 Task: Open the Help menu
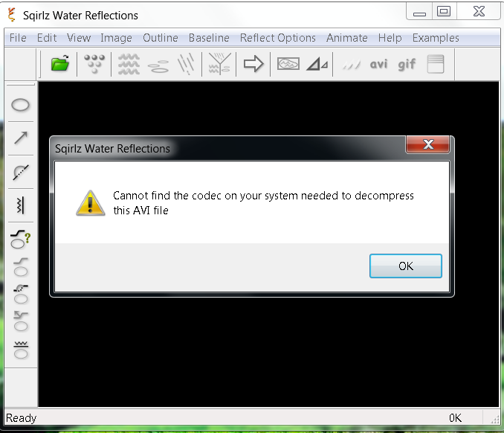click(x=390, y=38)
